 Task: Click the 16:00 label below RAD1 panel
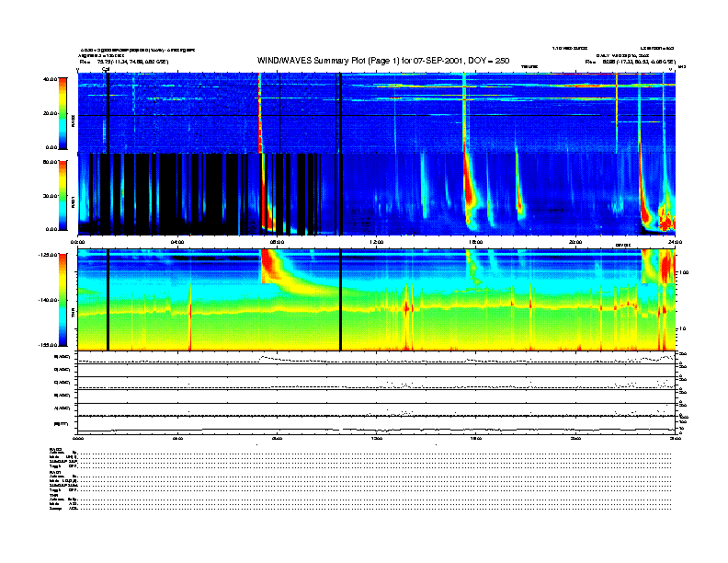pos(476,242)
